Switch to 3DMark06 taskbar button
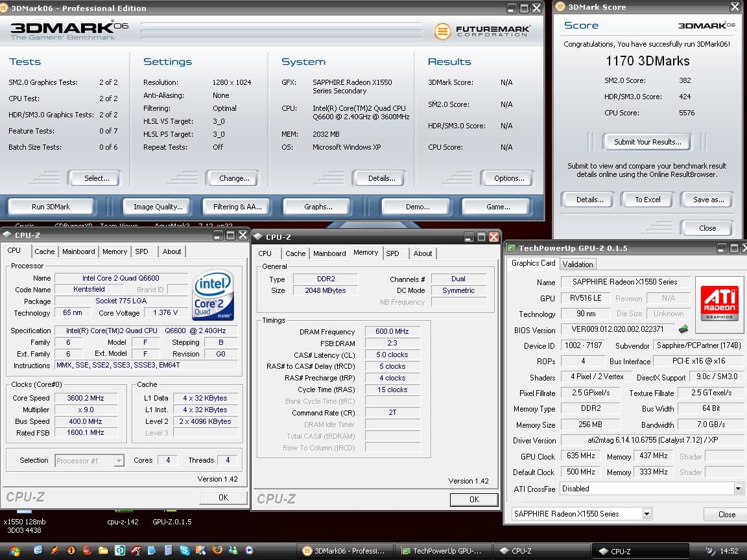 346,551
